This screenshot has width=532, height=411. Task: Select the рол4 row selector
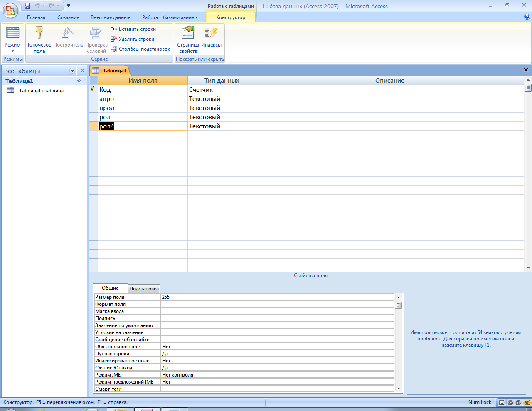pos(94,126)
